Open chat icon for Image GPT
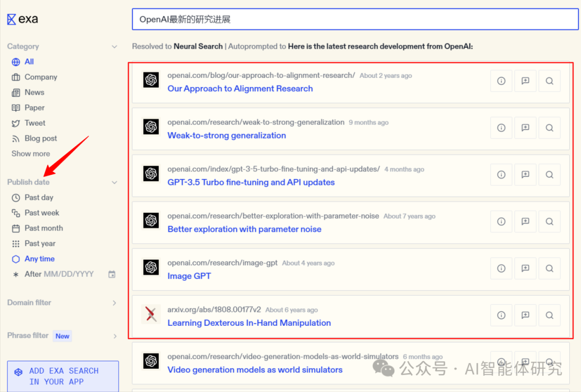This screenshot has width=581, height=392. [x=525, y=268]
